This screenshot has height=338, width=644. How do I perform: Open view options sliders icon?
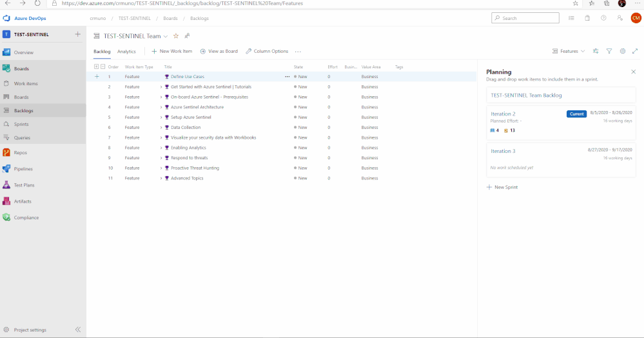596,51
